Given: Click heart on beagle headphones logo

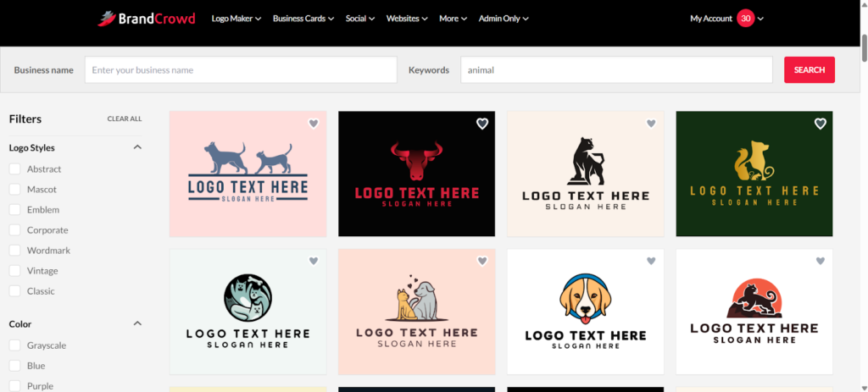Looking at the screenshot, I should [651, 261].
